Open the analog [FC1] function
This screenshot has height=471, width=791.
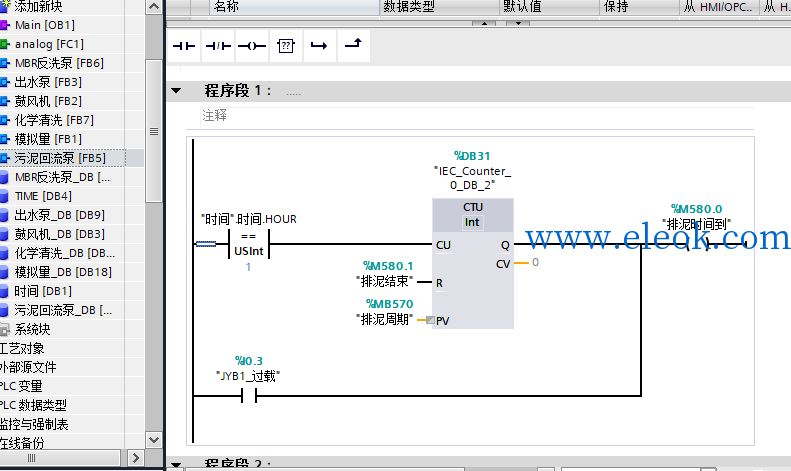49,44
